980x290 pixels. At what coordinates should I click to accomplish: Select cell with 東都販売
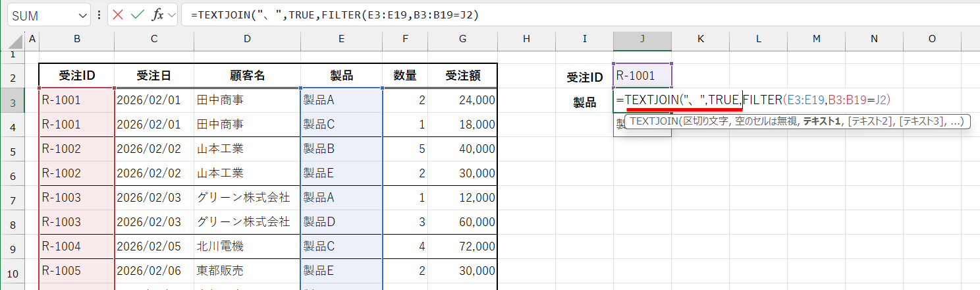(247, 271)
